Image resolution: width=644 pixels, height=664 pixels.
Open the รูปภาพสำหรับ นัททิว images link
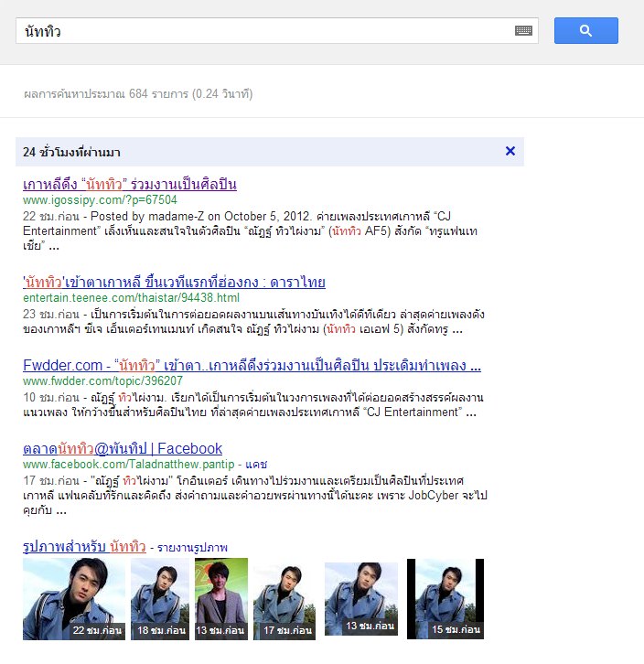pyautogui.click(x=84, y=547)
